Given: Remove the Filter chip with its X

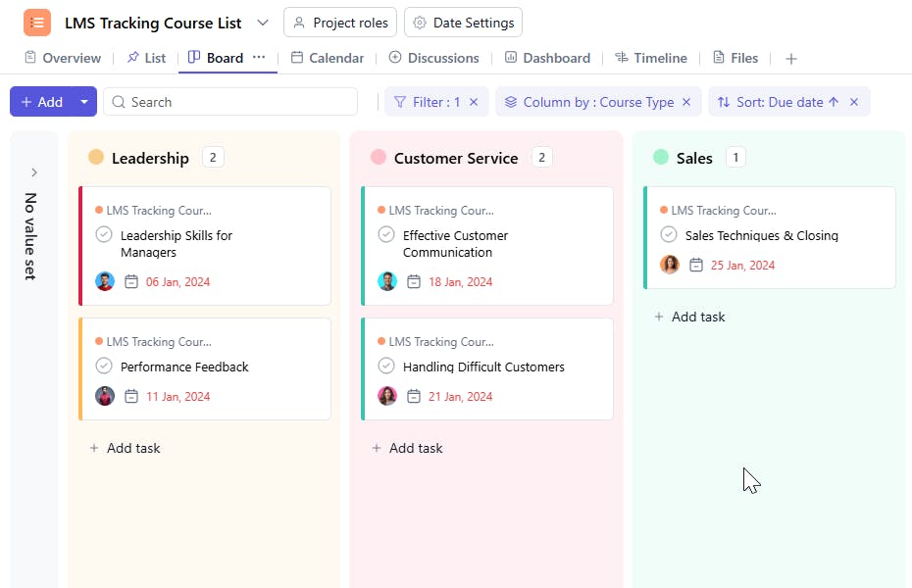Looking at the screenshot, I should tap(474, 102).
